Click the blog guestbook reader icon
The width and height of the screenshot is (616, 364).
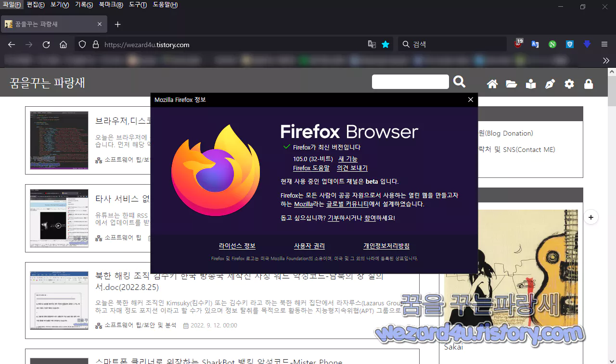click(531, 84)
